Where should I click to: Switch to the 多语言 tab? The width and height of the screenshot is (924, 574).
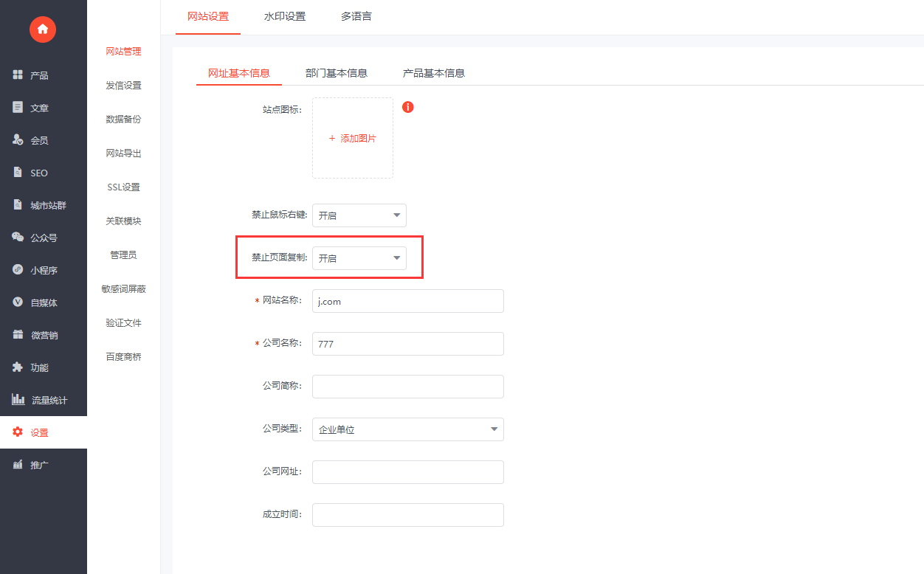click(x=356, y=16)
